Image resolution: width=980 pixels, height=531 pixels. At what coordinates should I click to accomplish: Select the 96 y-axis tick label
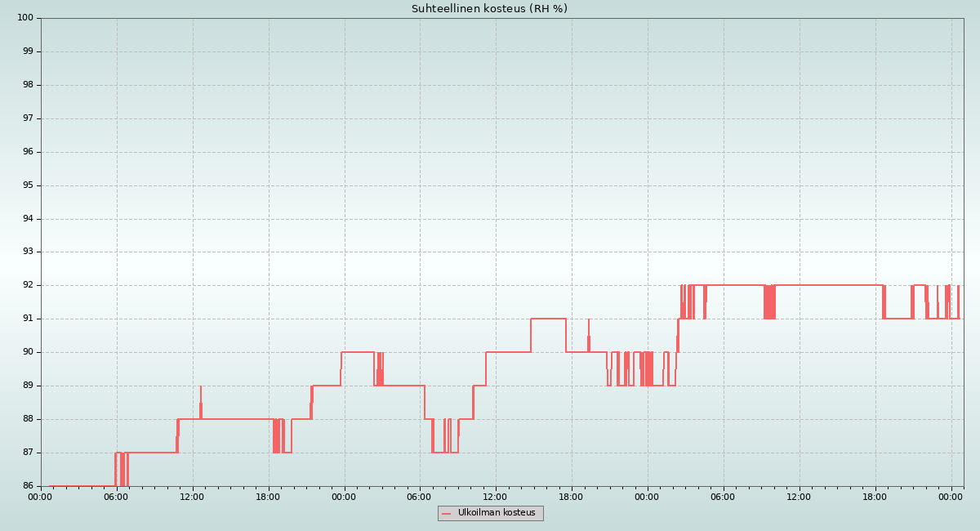point(27,152)
